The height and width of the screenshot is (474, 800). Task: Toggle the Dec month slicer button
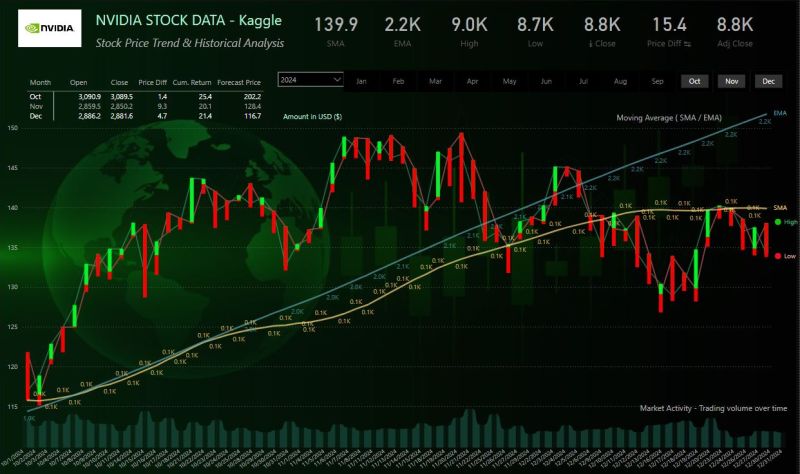[769, 80]
